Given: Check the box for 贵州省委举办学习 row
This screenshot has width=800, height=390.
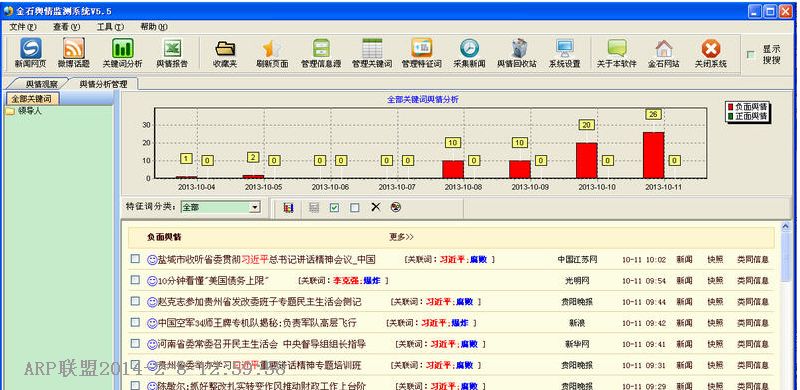Looking at the screenshot, I should click(x=135, y=364).
